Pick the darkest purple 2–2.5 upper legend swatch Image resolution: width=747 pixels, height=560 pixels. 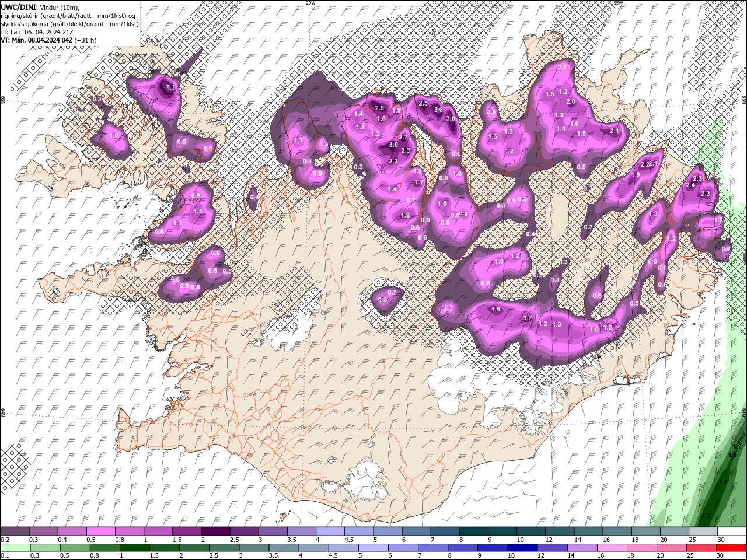pyautogui.click(x=215, y=531)
